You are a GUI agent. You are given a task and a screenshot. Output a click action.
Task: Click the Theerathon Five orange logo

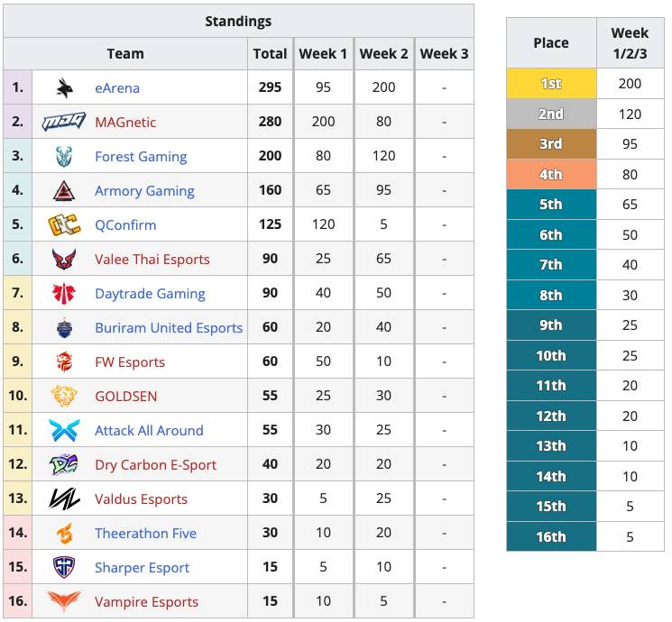click(x=64, y=534)
